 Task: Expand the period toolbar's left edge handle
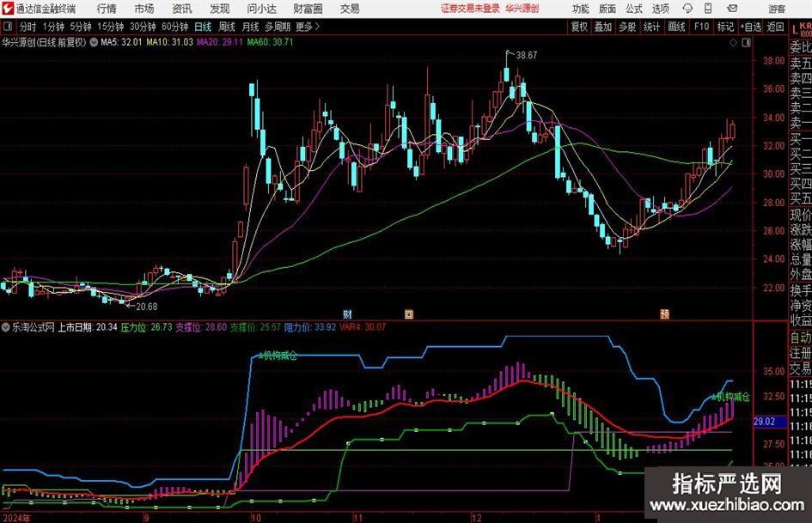click(x=9, y=27)
